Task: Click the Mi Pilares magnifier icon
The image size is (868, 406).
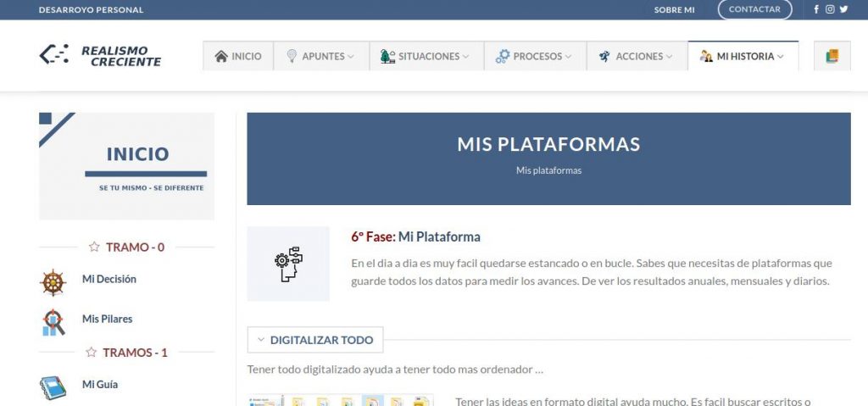Action: [53, 321]
